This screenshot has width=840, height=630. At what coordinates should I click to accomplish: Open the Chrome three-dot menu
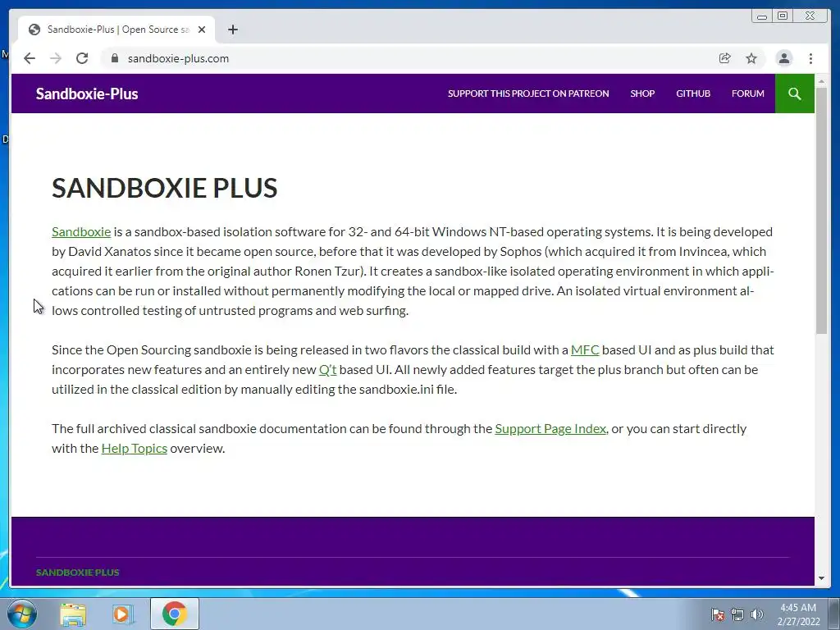coord(810,58)
